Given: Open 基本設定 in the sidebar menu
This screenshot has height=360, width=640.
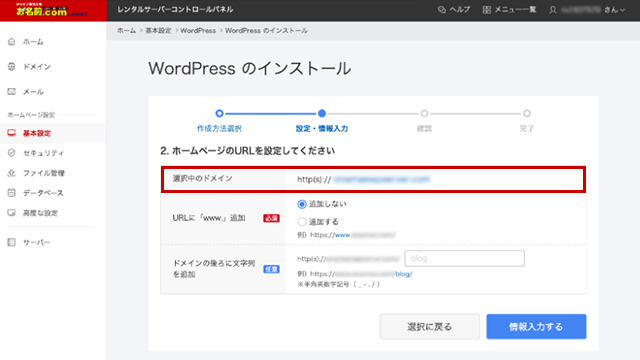Looking at the screenshot, I should 37,133.
